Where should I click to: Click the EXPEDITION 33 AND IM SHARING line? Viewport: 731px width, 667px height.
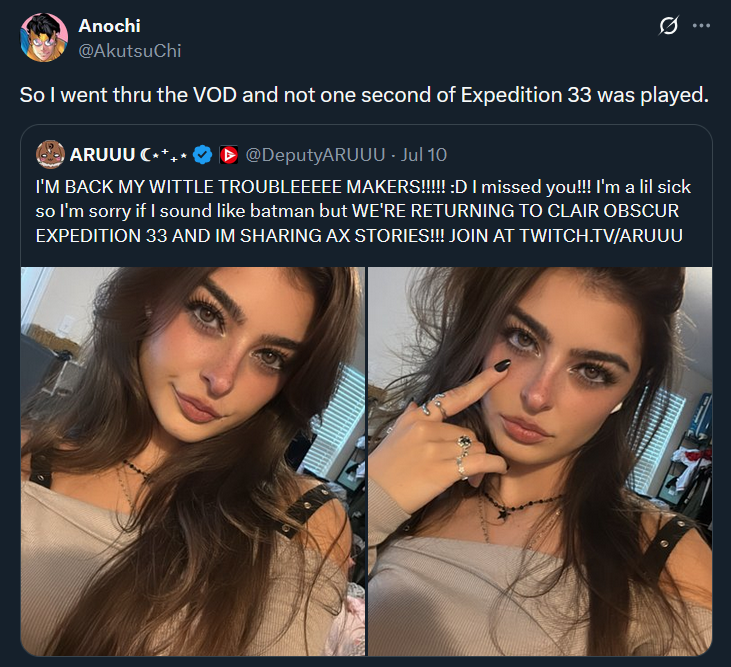point(359,236)
